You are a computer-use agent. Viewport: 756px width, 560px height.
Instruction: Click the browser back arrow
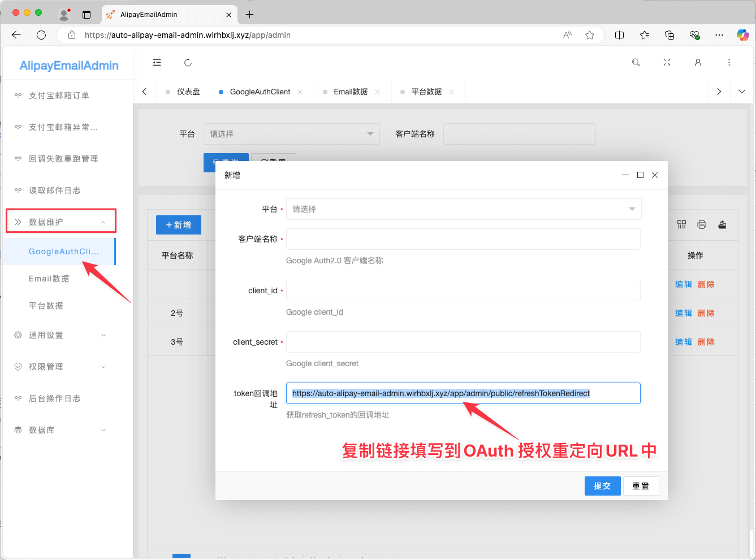coord(16,35)
